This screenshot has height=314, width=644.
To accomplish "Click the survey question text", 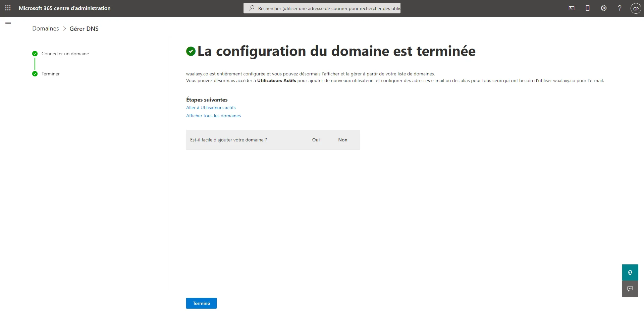I will click(x=228, y=140).
